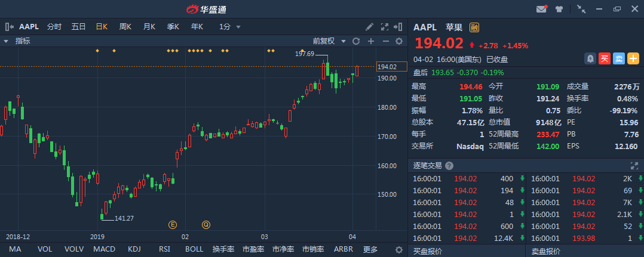Toggle the 市盈率 indicator
Viewport: 644px width, 257px height.
click(x=253, y=249)
